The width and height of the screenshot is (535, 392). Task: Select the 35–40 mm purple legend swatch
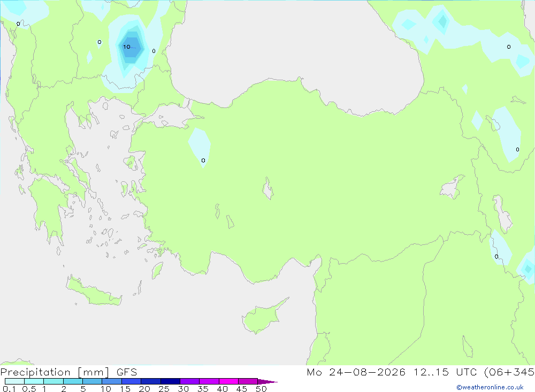click(209, 381)
